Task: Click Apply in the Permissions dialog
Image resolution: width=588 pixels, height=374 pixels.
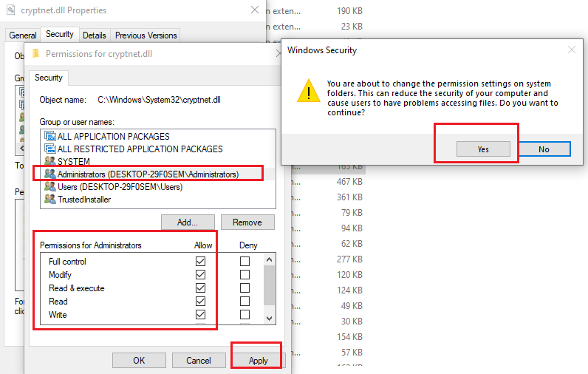Action: 259,360
